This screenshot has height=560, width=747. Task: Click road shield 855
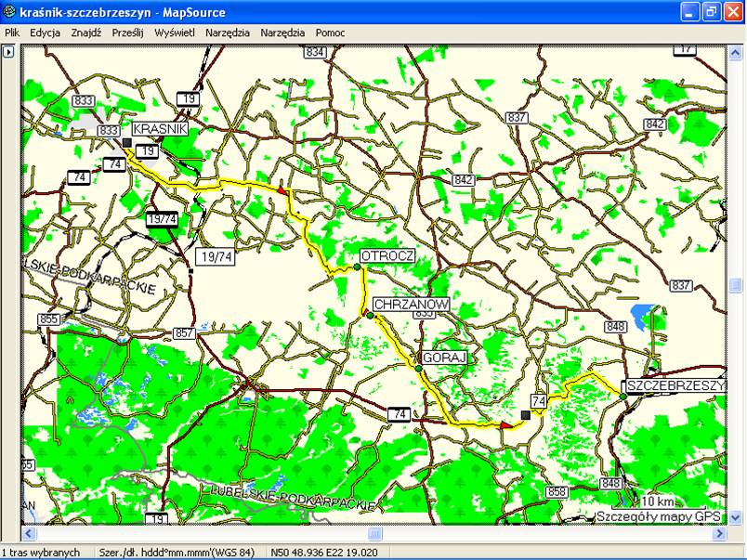49,319
